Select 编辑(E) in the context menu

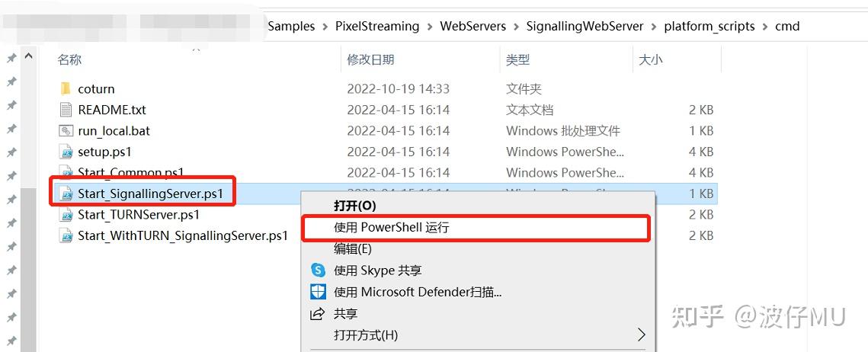pyautogui.click(x=352, y=249)
